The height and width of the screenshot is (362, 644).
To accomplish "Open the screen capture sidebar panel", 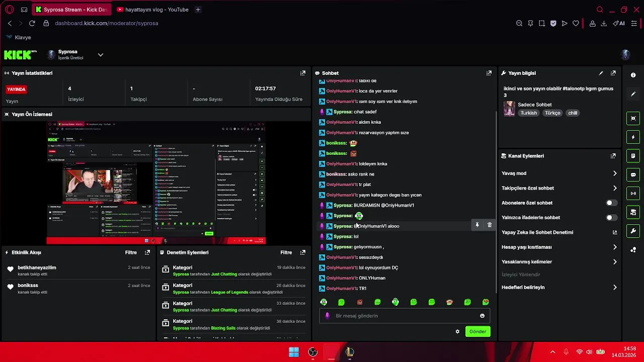I will [x=633, y=119].
